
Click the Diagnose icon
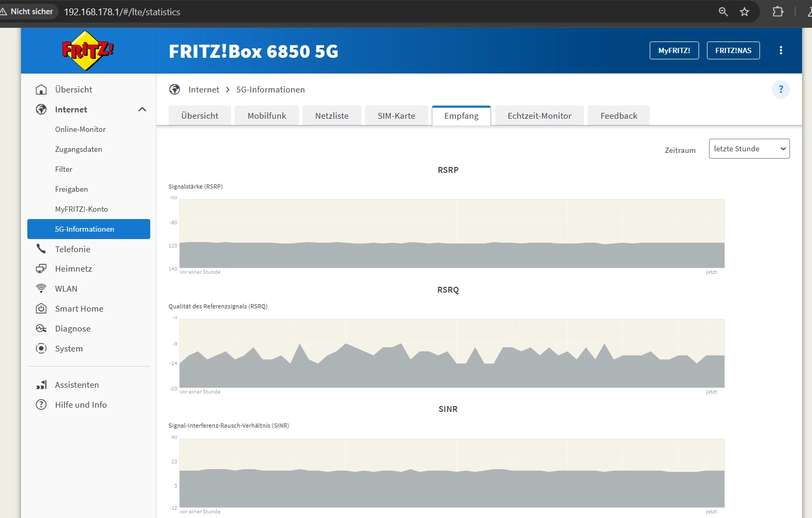click(41, 328)
